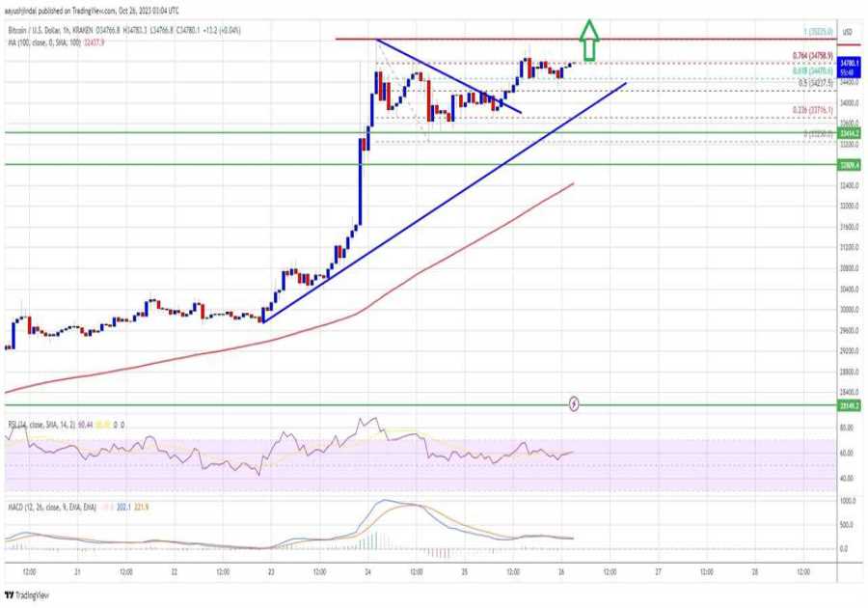The height and width of the screenshot is (608, 868).
Task: Select the RSI indicator legend
Action: pyautogui.click(x=58, y=426)
